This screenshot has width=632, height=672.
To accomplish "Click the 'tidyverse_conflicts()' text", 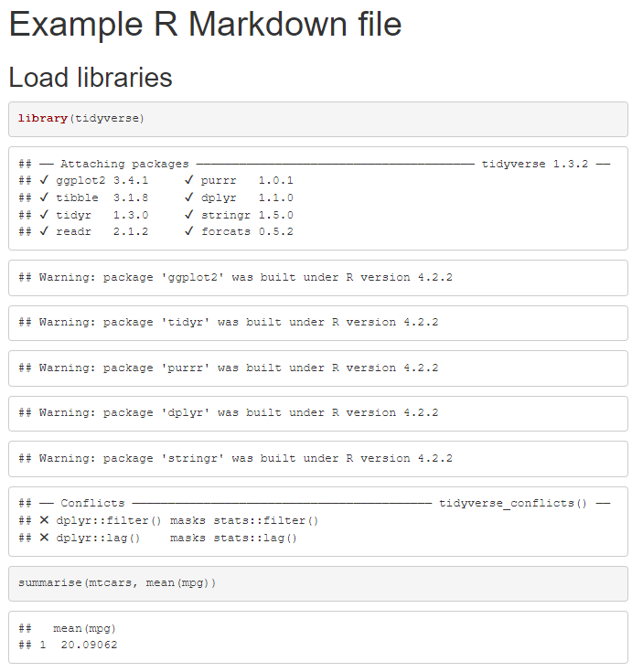I will point(512,504).
